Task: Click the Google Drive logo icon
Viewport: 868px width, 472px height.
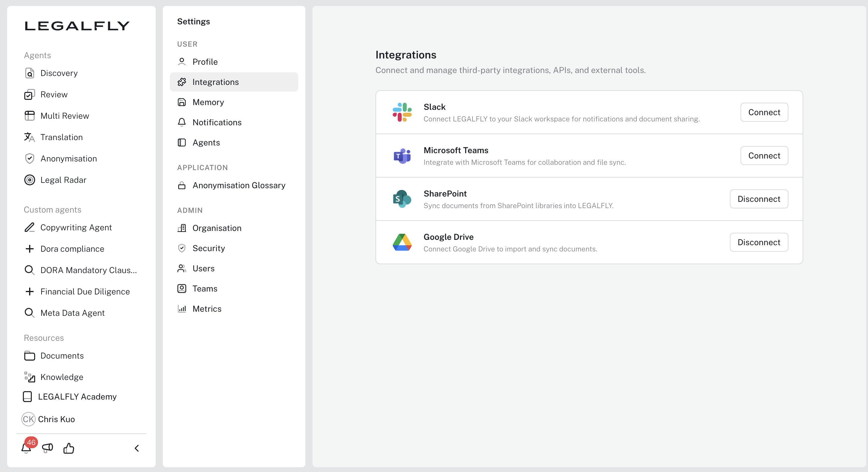Action: (402, 242)
